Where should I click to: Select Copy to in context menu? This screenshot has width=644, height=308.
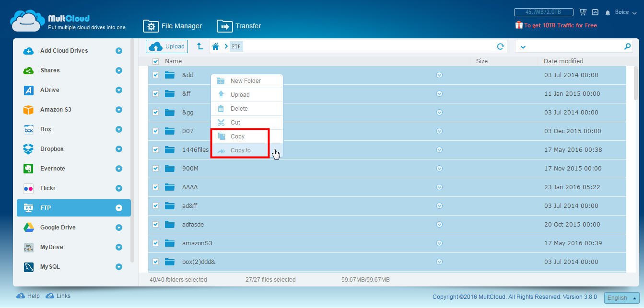(x=240, y=150)
